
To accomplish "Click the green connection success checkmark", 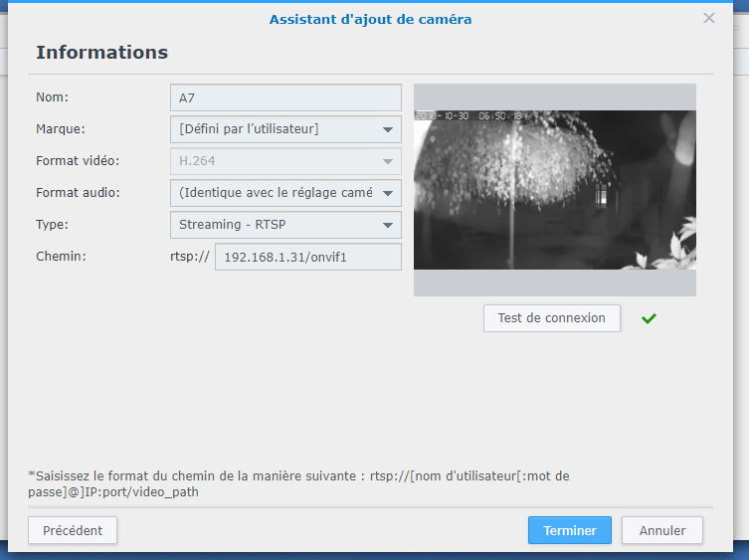I will point(650,318).
